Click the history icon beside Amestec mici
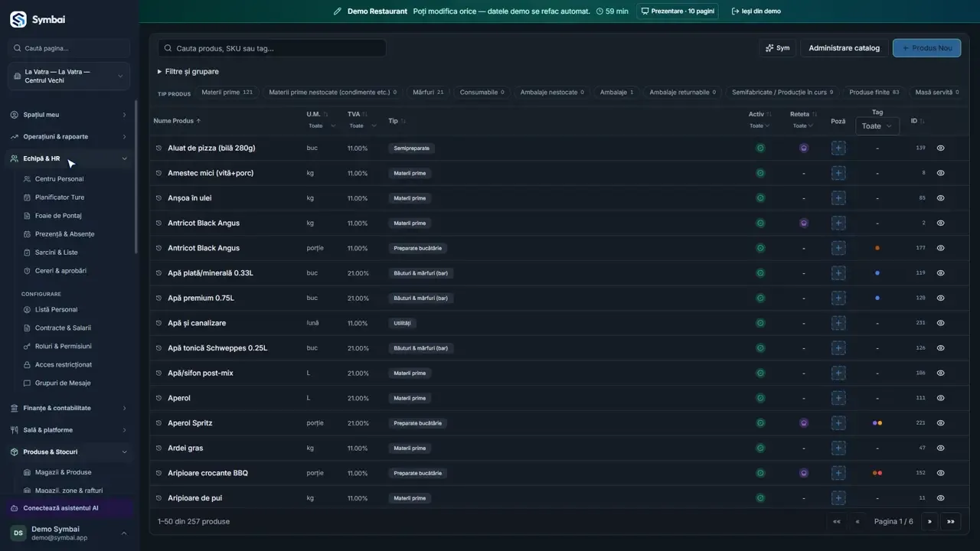This screenshot has width=980, height=551. [159, 173]
